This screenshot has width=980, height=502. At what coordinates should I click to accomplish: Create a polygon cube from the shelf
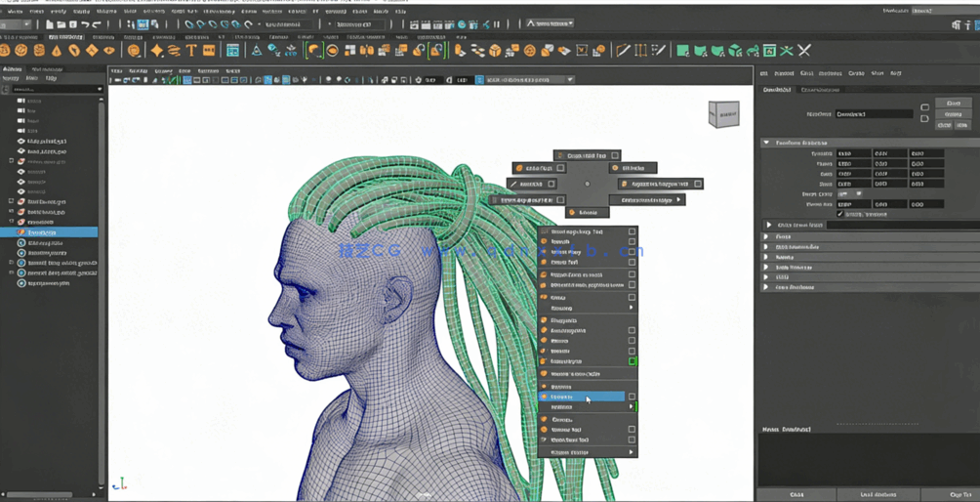pyautogui.click(x=21, y=50)
